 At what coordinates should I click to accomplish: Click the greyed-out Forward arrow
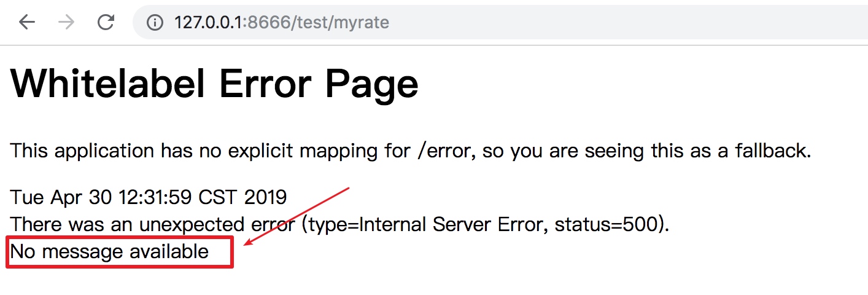coord(66,23)
